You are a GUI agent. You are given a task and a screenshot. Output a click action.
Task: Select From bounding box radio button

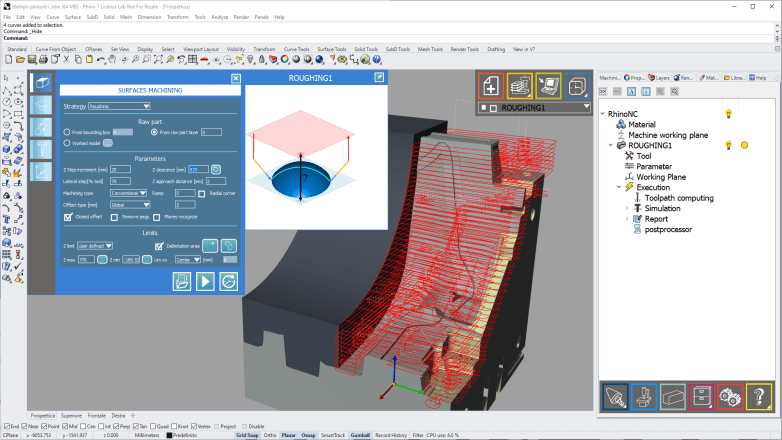tap(67, 132)
